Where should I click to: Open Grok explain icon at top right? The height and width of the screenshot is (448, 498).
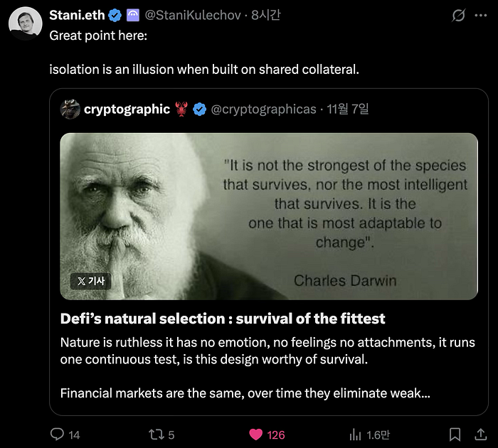coord(459,15)
